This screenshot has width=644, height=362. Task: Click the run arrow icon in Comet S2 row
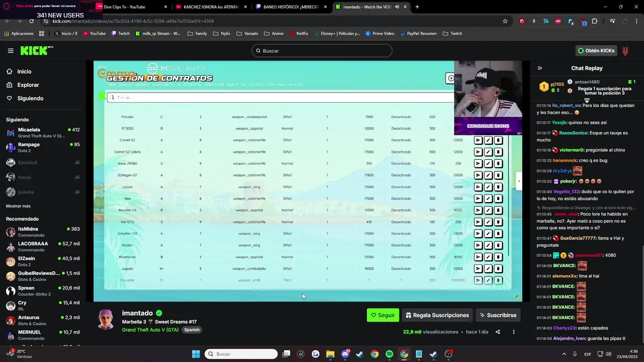point(478,140)
